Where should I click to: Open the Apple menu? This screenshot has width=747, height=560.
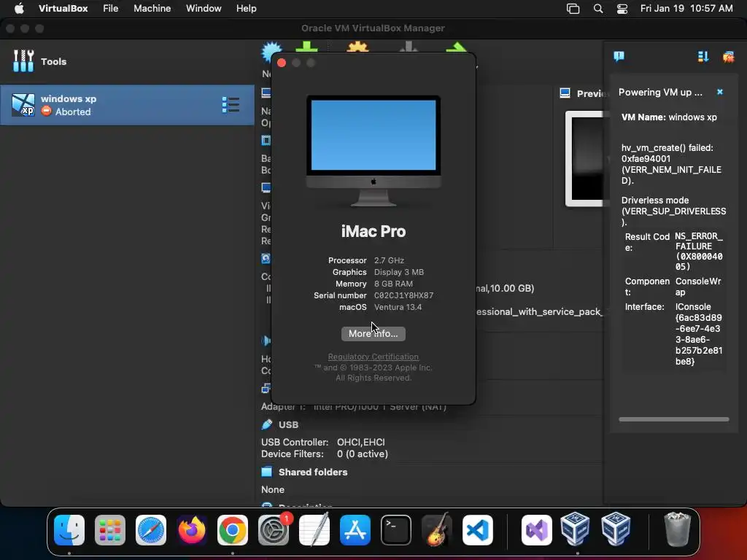19,8
